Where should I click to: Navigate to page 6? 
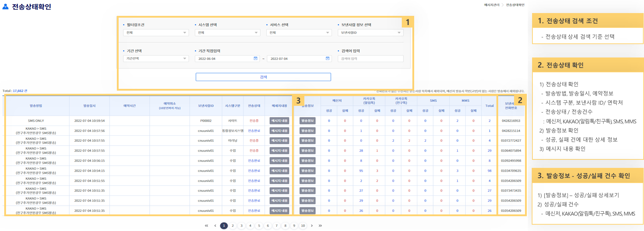pyautogui.click(x=268, y=226)
